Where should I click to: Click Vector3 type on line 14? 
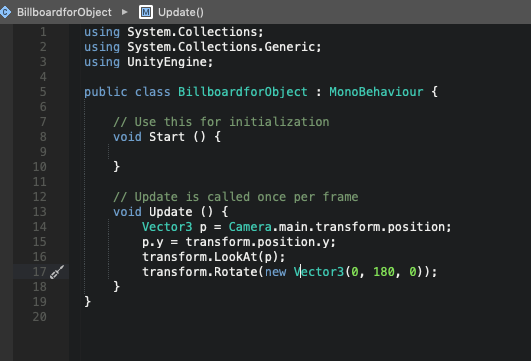tap(167, 227)
